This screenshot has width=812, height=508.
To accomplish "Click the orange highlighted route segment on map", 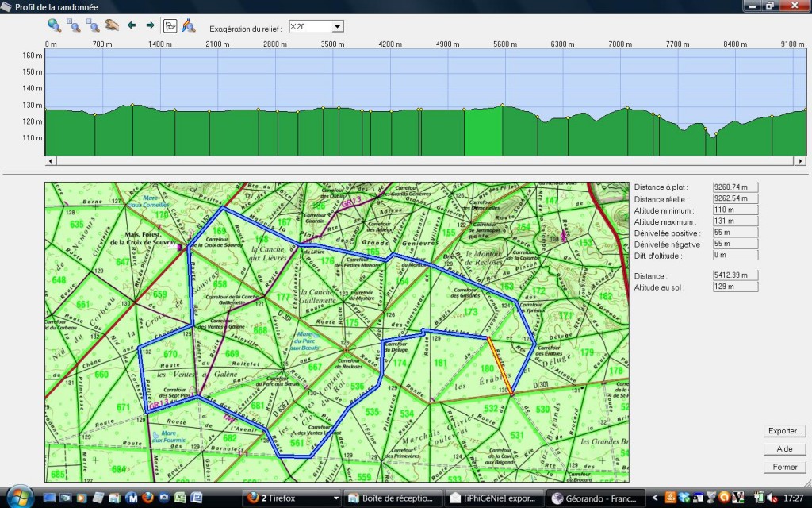I will [x=500, y=365].
